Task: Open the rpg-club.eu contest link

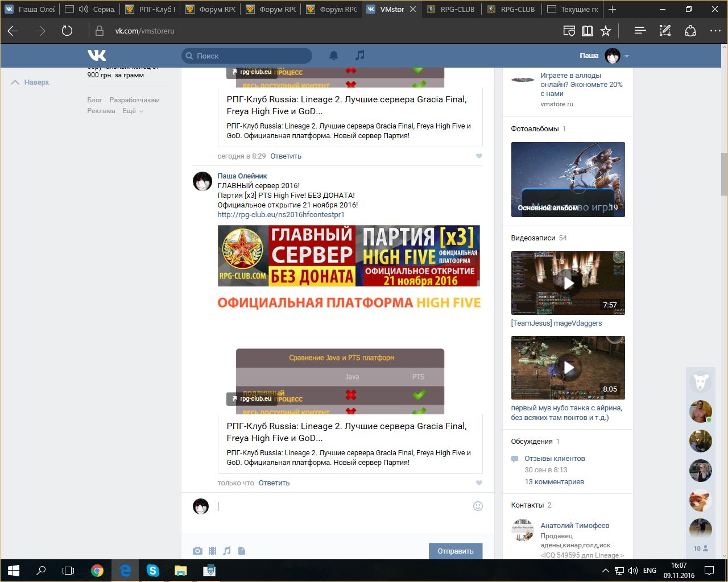Action: [280, 215]
